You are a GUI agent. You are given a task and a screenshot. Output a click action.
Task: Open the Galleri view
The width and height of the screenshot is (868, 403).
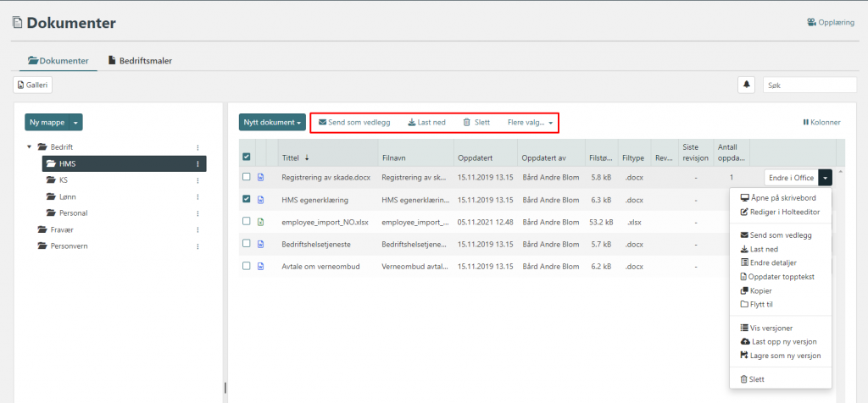click(33, 85)
